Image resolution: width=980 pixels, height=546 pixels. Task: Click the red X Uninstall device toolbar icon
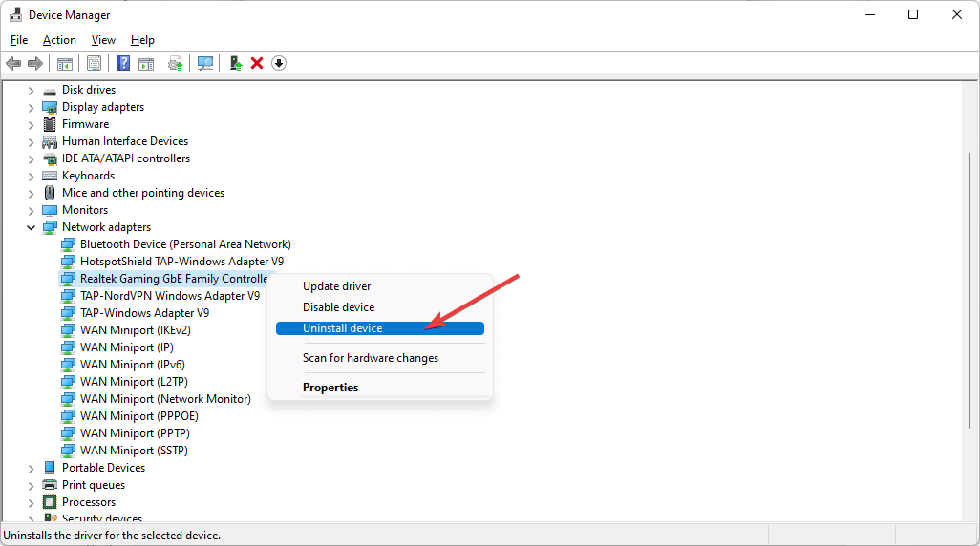[x=257, y=63]
